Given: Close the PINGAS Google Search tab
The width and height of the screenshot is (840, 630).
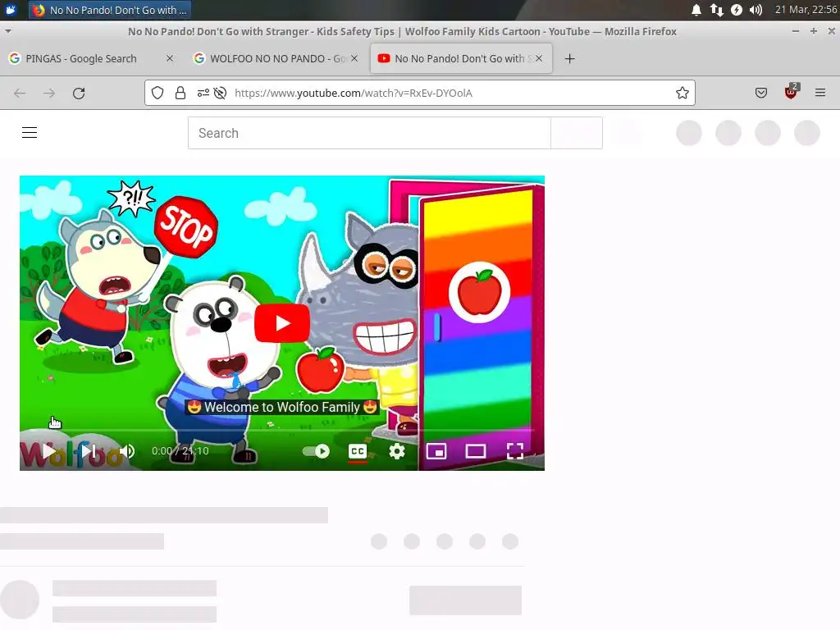Looking at the screenshot, I should [x=170, y=58].
